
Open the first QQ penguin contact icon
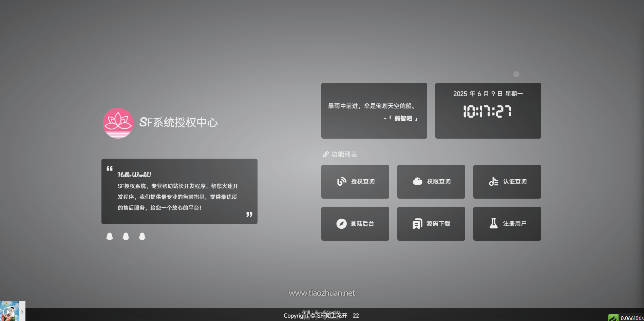point(110,236)
